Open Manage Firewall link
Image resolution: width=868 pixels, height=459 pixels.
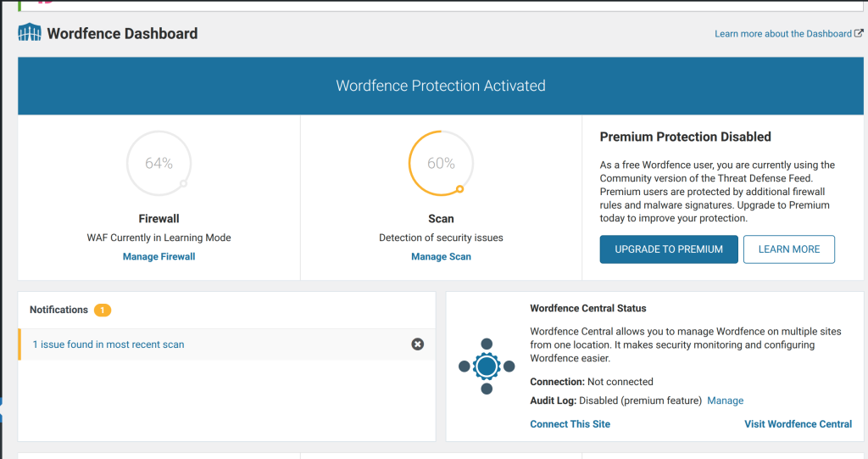159,257
